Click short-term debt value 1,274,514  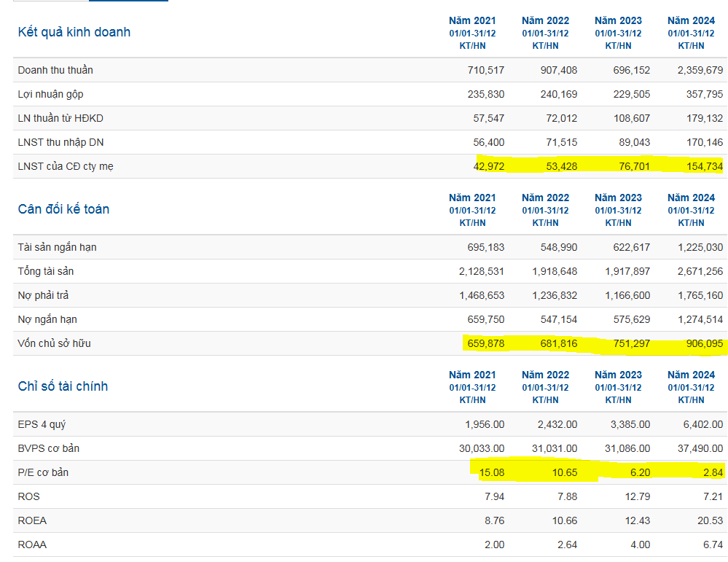700,319
